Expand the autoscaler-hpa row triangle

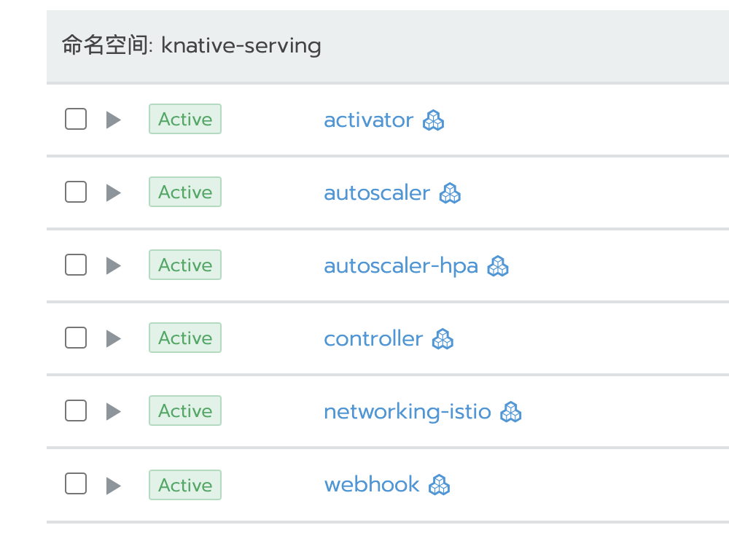pos(114,266)
